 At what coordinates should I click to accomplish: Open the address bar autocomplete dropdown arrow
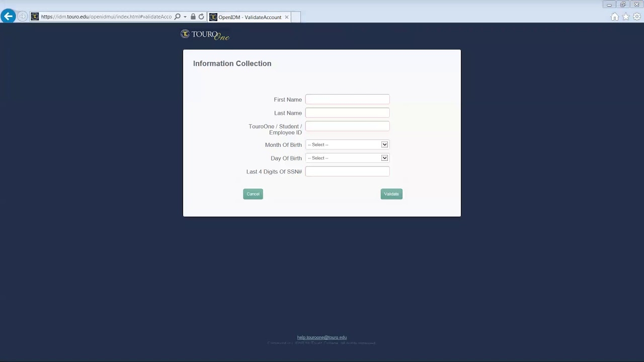click(x=185, y=17)
